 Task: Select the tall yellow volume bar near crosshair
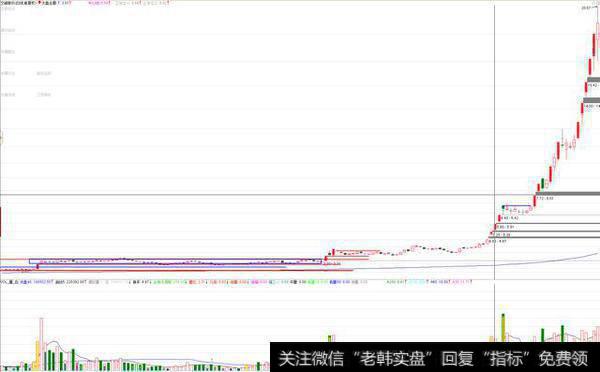(x=503, y=328)
